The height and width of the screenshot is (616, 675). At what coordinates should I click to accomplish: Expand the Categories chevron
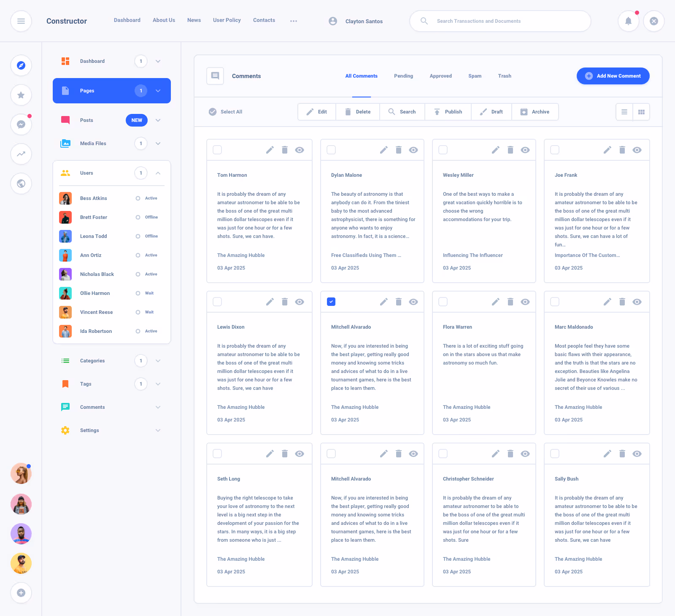158,361
